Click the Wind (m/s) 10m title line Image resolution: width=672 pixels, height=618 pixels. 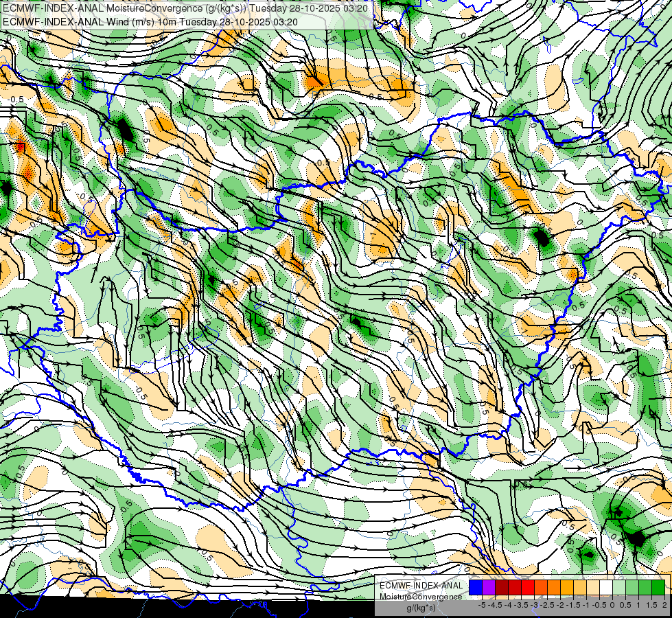[x=150, y=21]
